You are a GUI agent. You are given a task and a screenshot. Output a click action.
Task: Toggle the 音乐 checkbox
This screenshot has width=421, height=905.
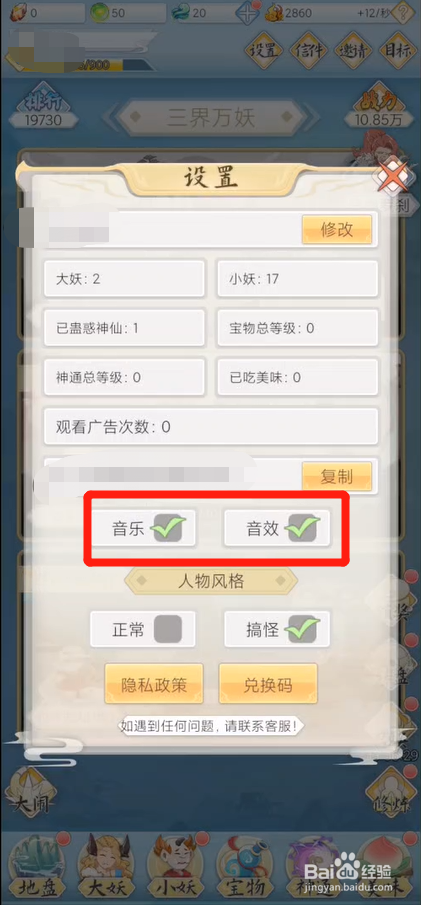(168, 528)
